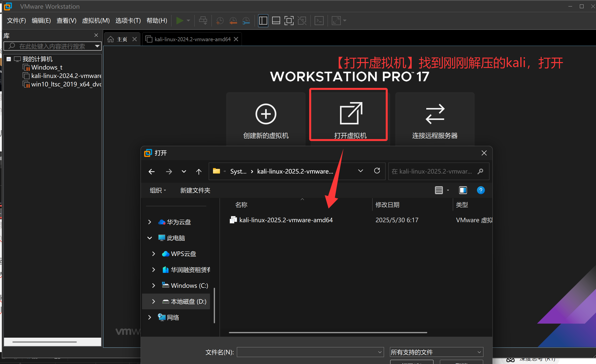Sort by 修改日期 column header
596x364 pixels.
387,205
